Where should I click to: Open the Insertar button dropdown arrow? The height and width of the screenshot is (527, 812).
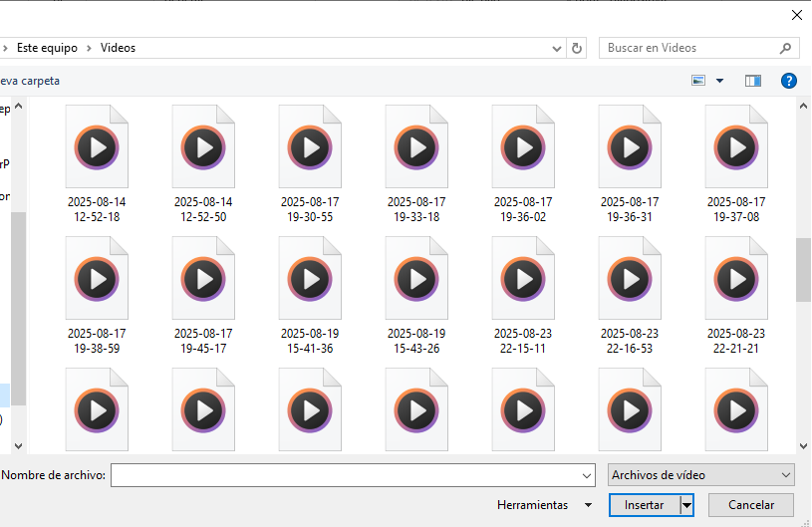686,505
